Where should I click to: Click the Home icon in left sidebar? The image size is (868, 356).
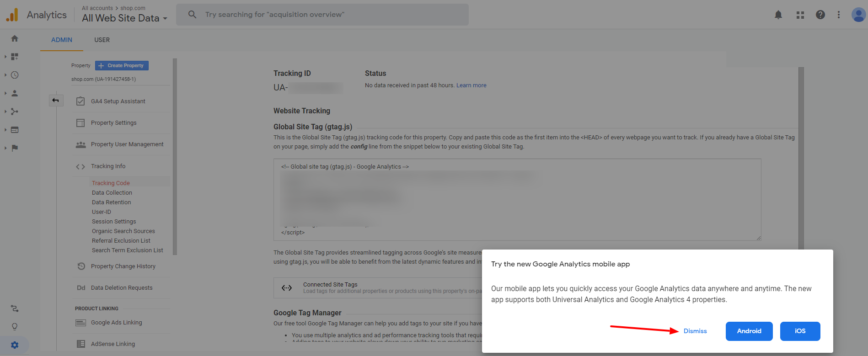coord(15,38)
